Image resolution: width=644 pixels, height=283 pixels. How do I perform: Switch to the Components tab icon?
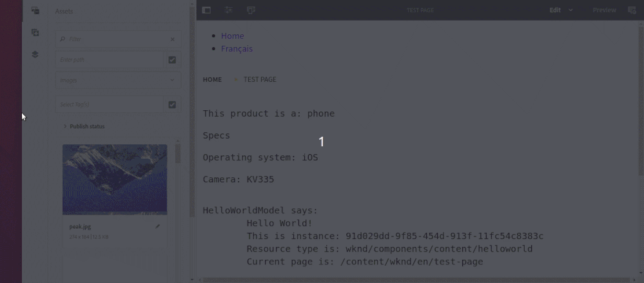pos(35,33)
